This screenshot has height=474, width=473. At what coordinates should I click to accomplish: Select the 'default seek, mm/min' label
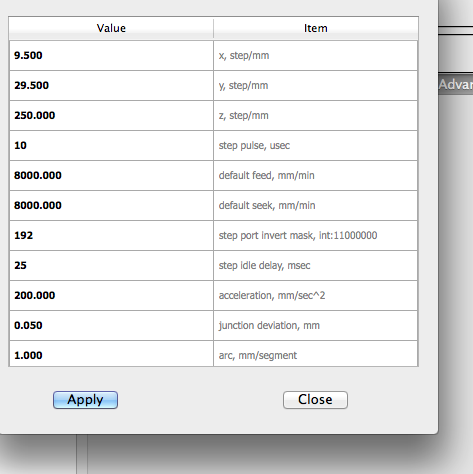tap(267, 206)
